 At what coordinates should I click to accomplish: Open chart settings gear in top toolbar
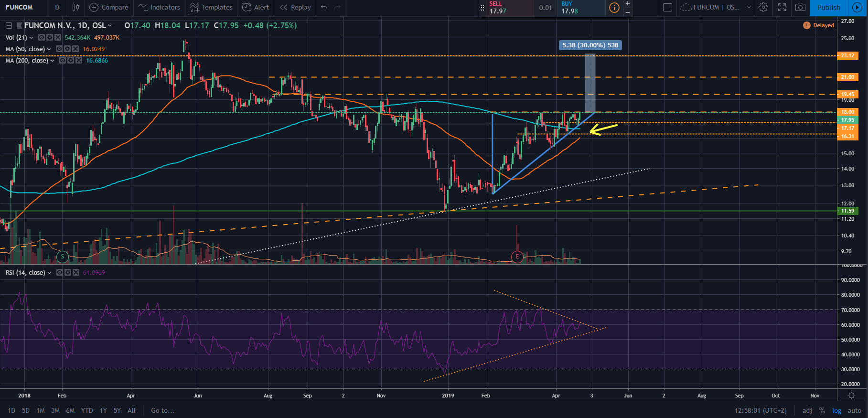click(763, 7)
